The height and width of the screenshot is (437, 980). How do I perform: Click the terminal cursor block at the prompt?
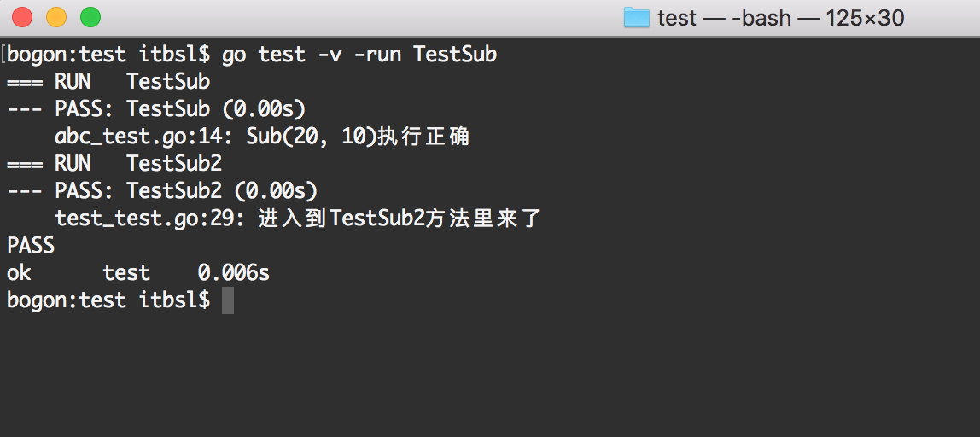pos(227,300)
